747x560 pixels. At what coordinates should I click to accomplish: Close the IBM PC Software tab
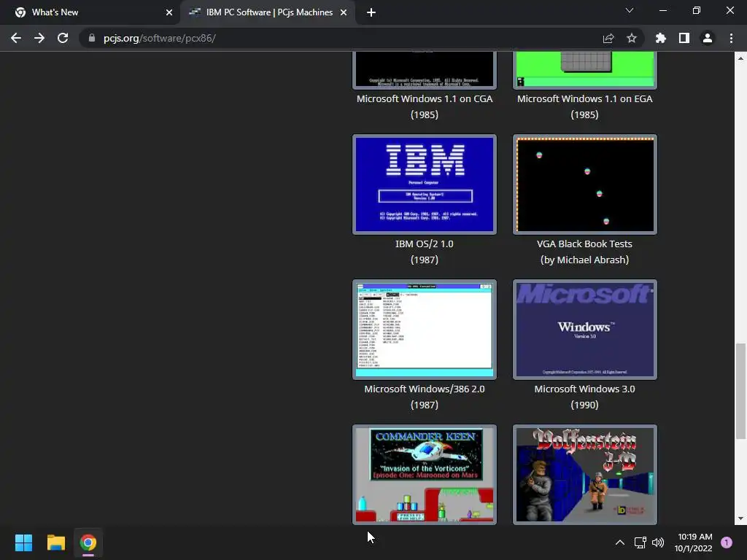click(344, 12)
